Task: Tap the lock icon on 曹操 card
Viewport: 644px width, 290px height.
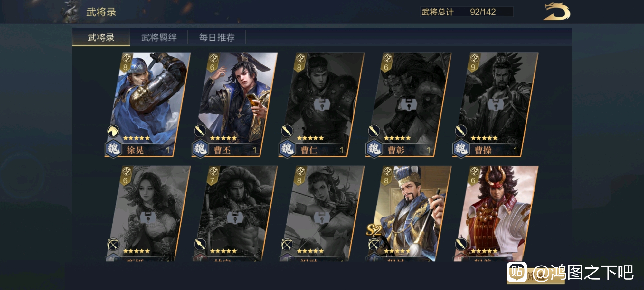Action: tap(495, 104)
